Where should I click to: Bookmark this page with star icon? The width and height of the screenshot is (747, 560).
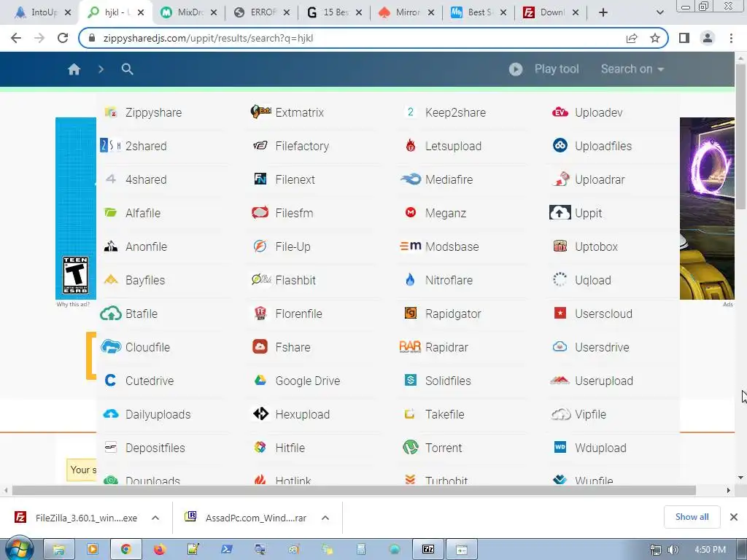(x=655, y=38)
